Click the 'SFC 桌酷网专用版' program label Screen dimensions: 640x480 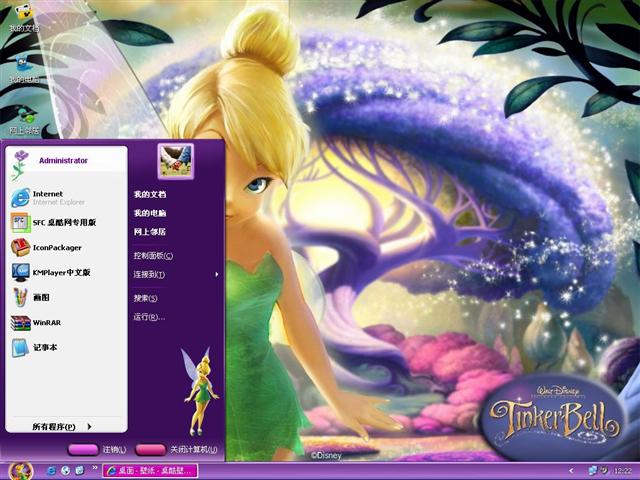pos(64,222)
